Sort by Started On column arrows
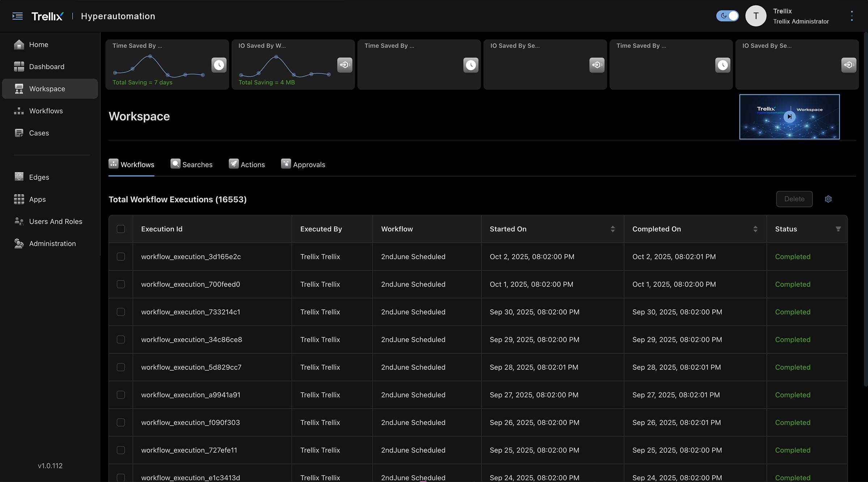The height and width of the screenshot is (482, 868). (613, 229)
